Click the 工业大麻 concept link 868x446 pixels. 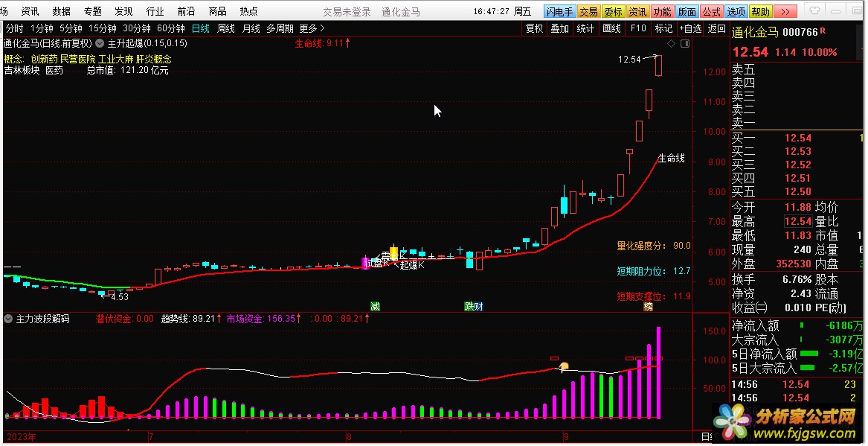[x=116, y=60]
